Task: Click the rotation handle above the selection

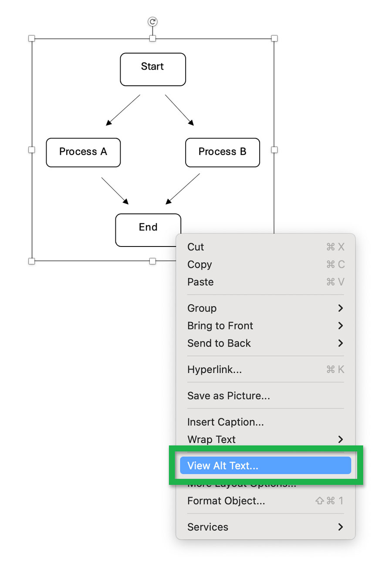Action: coord(152,22)
